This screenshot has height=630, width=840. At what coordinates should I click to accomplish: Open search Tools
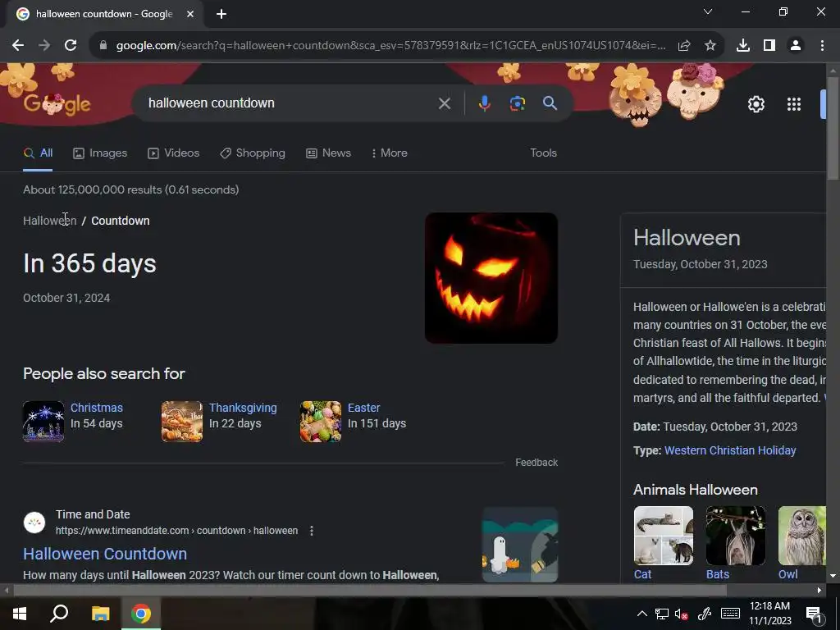pyautogui.click(x=543, y=153)
